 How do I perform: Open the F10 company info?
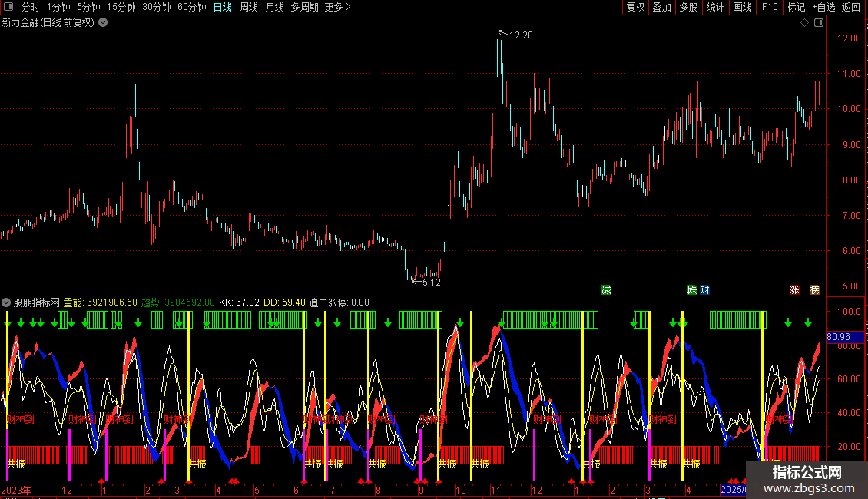pos(770,7)
